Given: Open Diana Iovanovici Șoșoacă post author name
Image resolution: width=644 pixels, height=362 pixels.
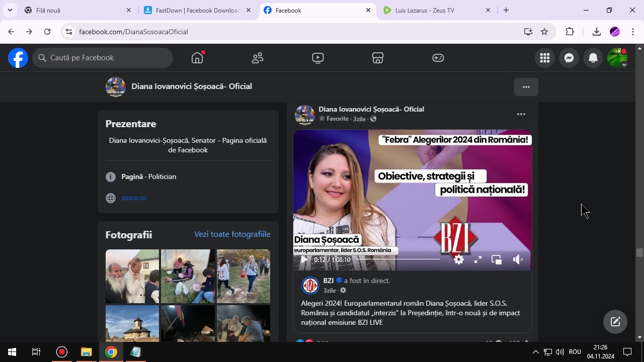Looking at the screenshot, I should [371, 109].
